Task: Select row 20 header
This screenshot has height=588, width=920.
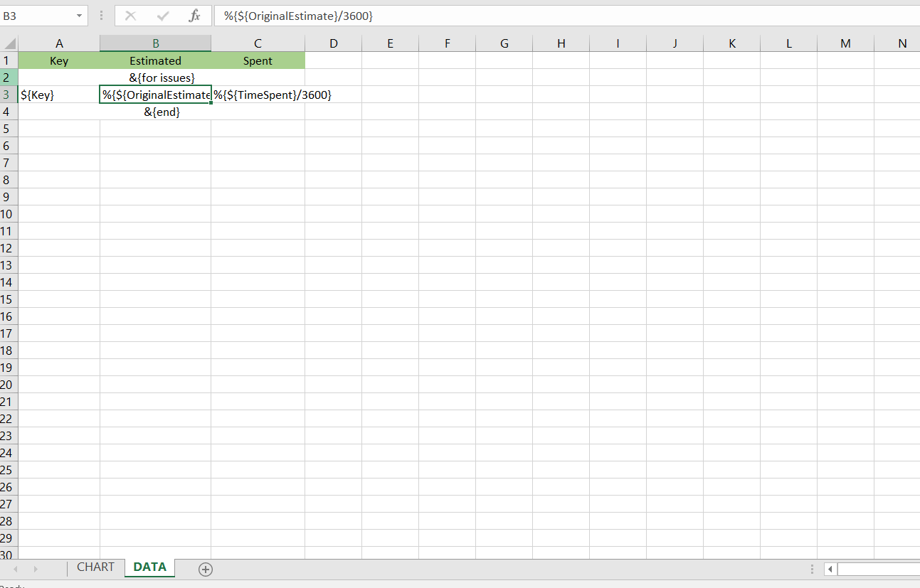Action: [9, 385]
